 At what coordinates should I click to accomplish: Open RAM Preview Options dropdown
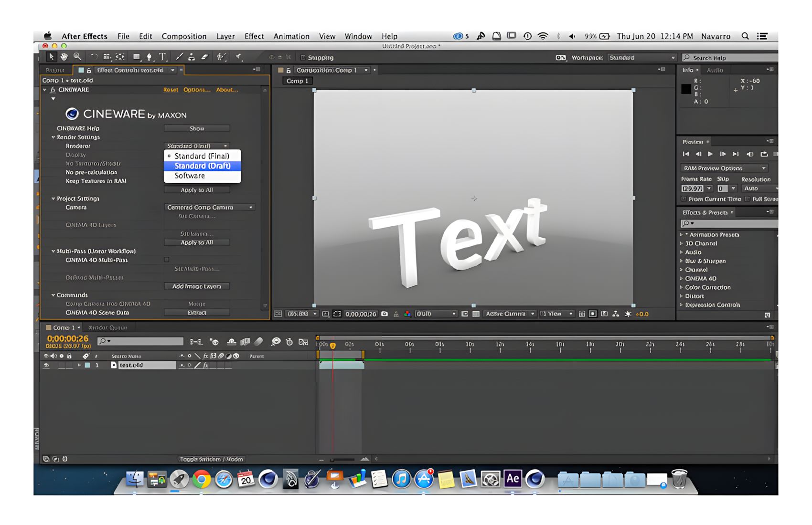724,168
